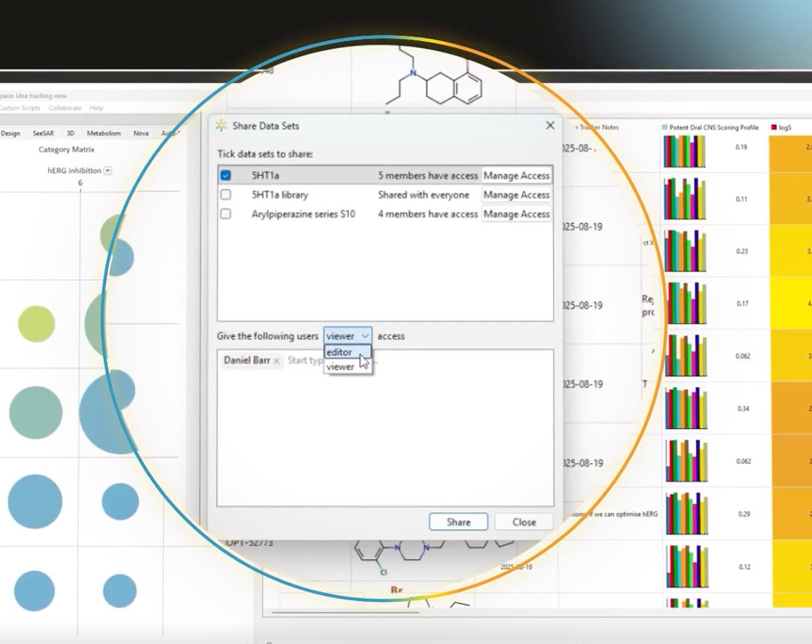The width and height of the screenshot is (812, 644).
Task: Remove Daniel Barr from the user list
Action: [x=277, y=360]
